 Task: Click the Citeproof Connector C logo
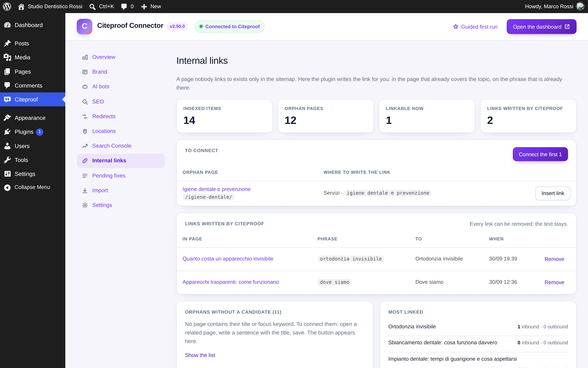pyautogui.click(x=85, y=26)
